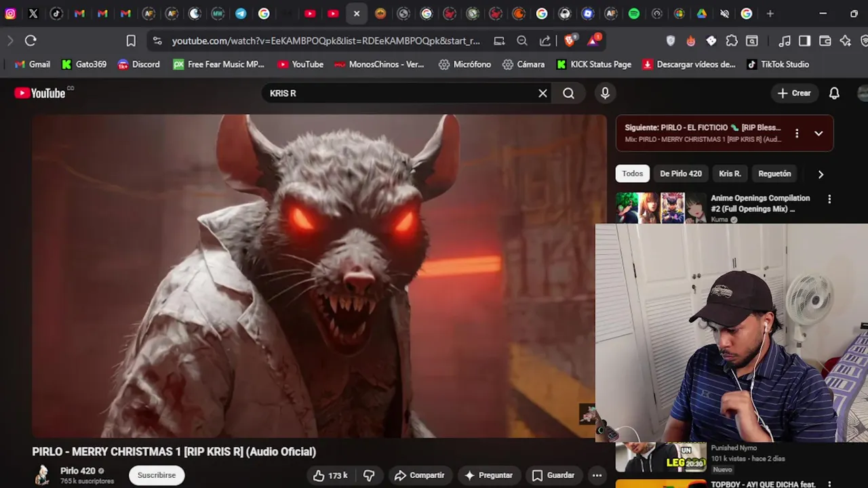This screenshot has width=868, height=488.
Task: Toggle the browser sidebar panel
Action: coord(804,41)
